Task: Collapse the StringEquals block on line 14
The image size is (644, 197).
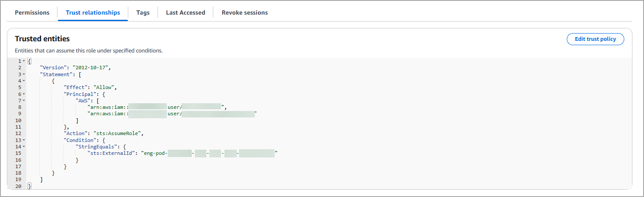Action: [24, 147]
